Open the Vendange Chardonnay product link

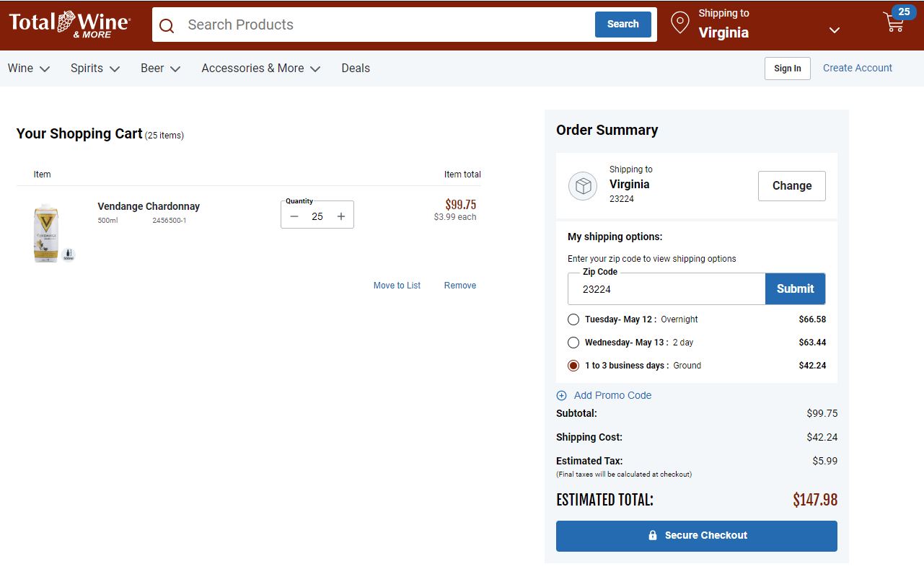(149, 206)
